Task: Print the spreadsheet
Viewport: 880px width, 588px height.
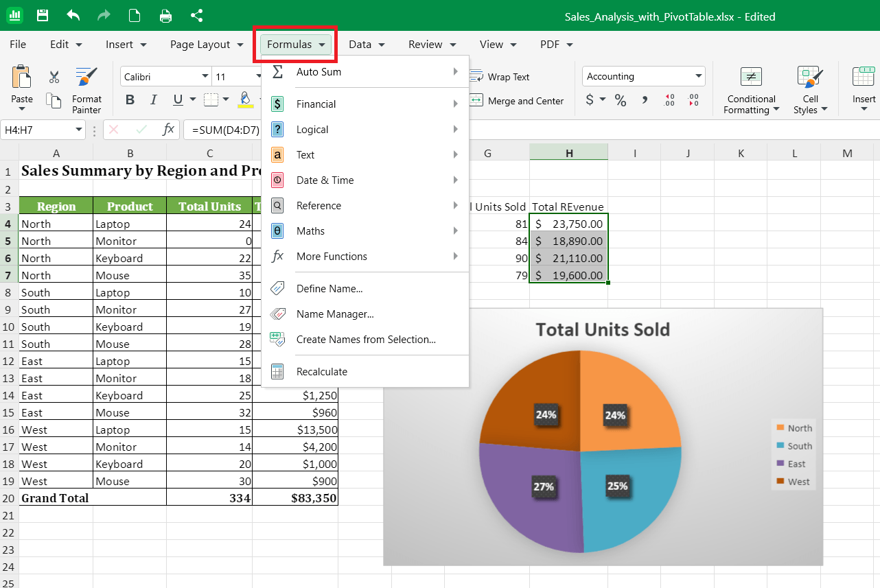Action: (165, 15)
